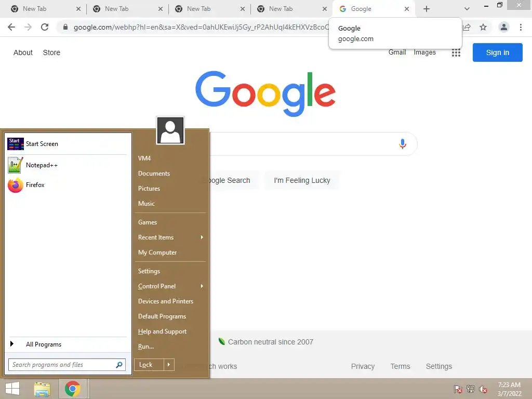Open a new tab with plus button
Viewport: 532px width, 399px height.
[x=427, y=9]
